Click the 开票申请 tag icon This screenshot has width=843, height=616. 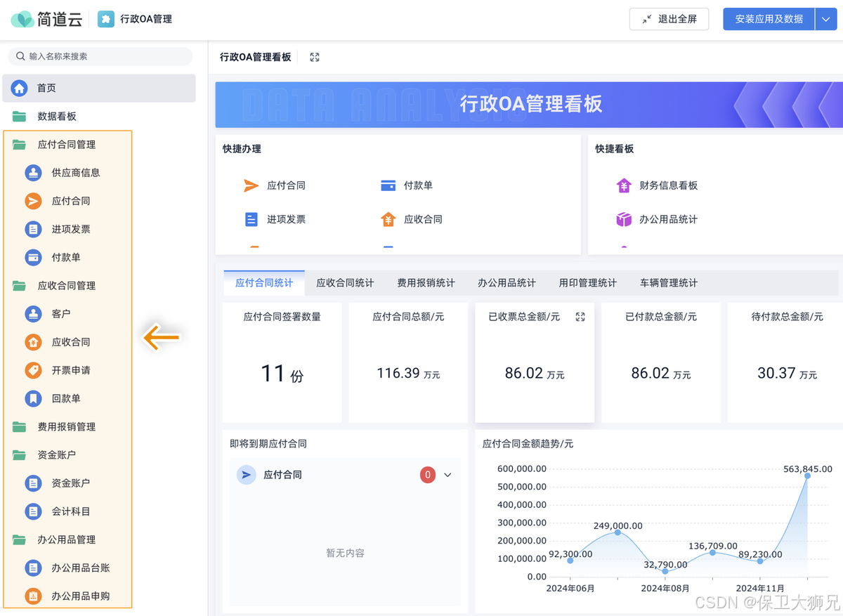tap(33, 370)
